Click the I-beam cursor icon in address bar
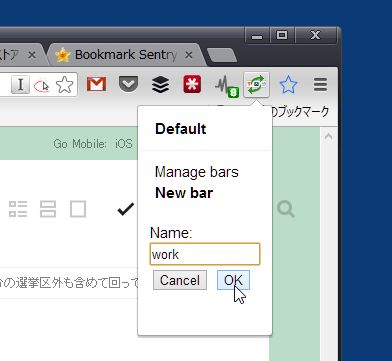The image size is (392, 361). coord(20,85)
